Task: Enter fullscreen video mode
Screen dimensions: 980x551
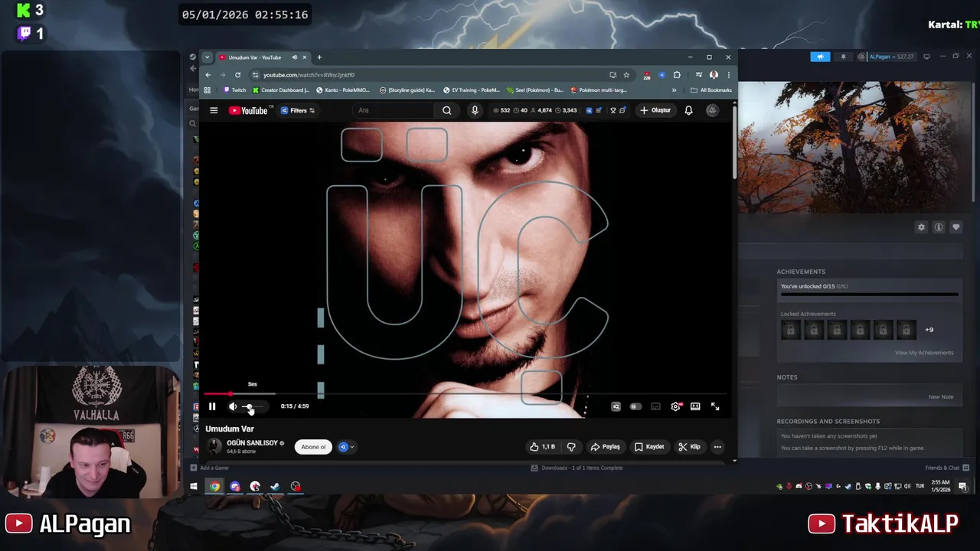Action: click(x=715, y=406)
